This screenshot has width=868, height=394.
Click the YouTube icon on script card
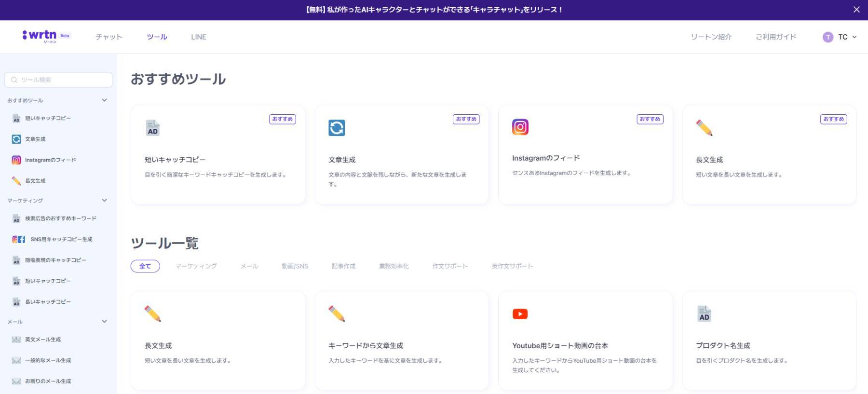[x=520, y=314]
